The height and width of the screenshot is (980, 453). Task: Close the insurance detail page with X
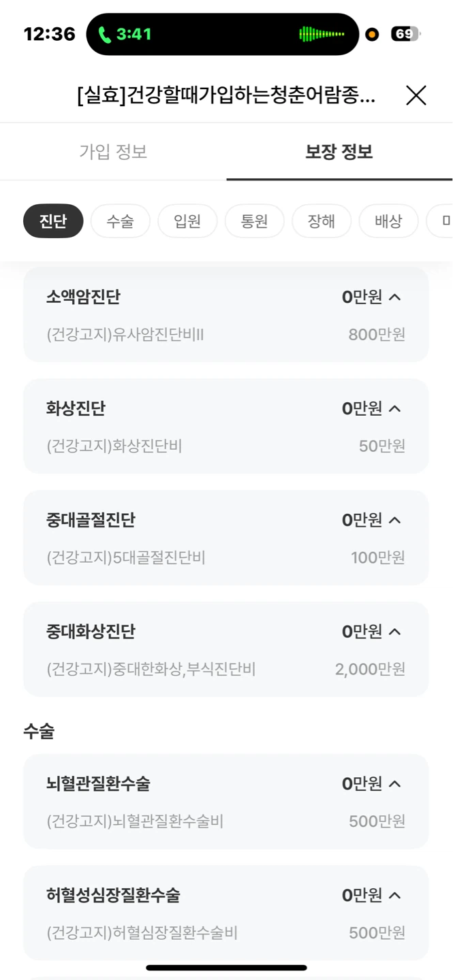click(x=416, y=95)
